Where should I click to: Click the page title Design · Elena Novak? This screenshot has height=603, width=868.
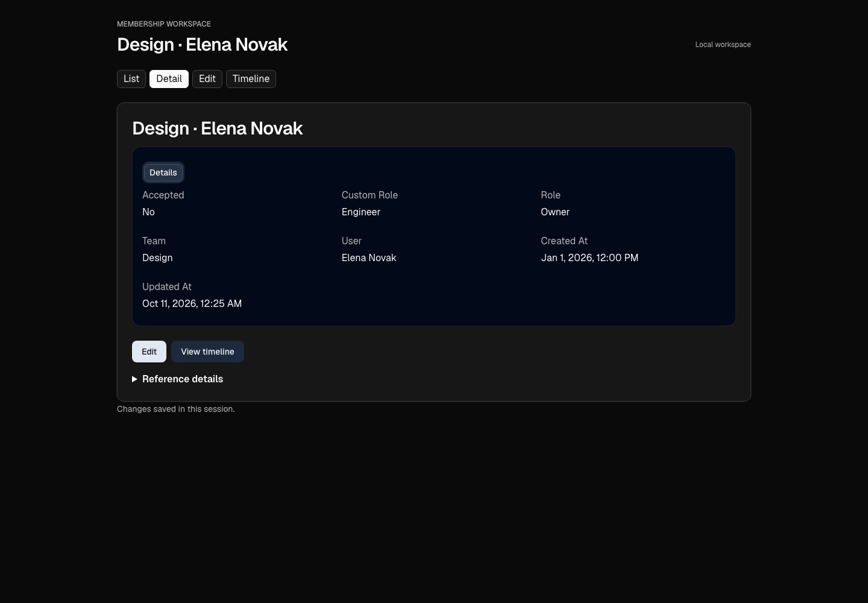click(x=202, y=45)
